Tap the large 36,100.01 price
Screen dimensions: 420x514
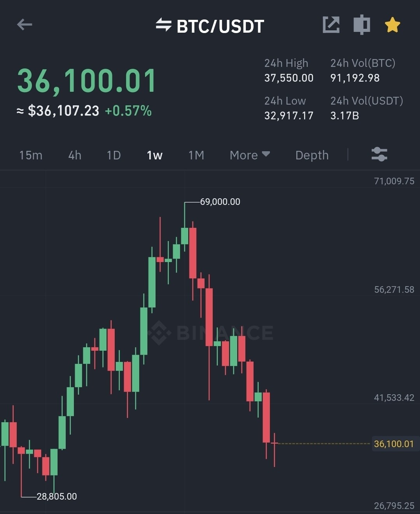pyautogui.click(x=86, y=81)
